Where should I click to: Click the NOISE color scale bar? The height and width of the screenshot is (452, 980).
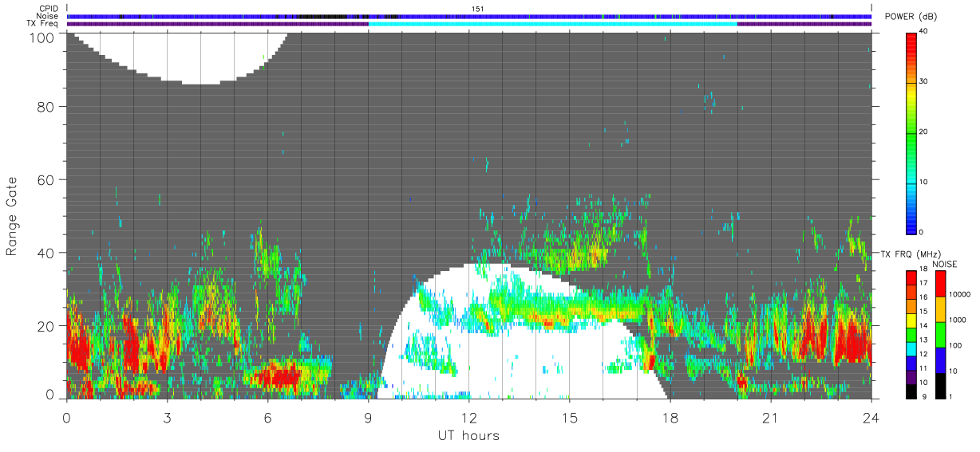(x=940, y=334)
